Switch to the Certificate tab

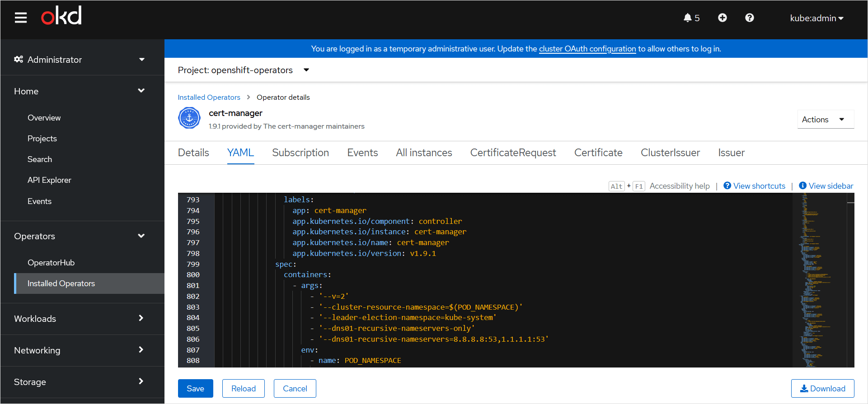[x=598, y=153]
